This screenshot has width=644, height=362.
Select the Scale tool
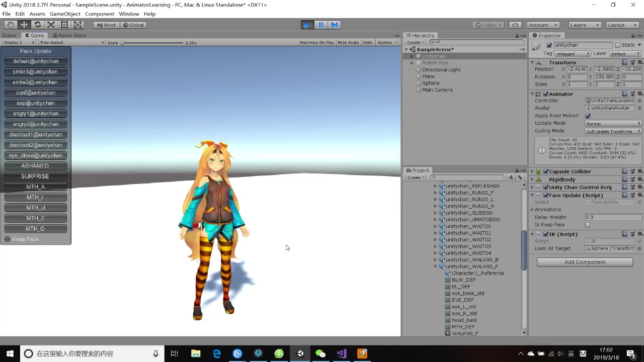[x=51, y=25]
